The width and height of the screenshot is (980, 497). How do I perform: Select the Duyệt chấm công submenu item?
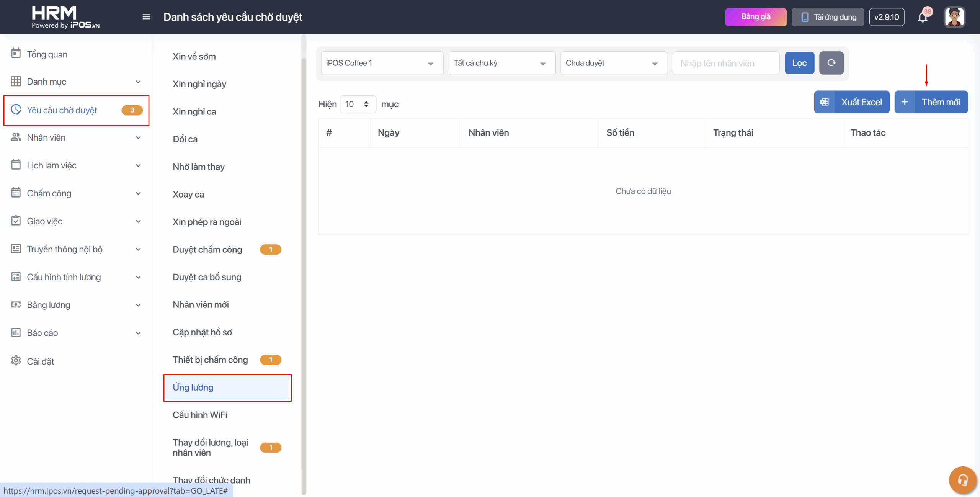tap(207, 250)
